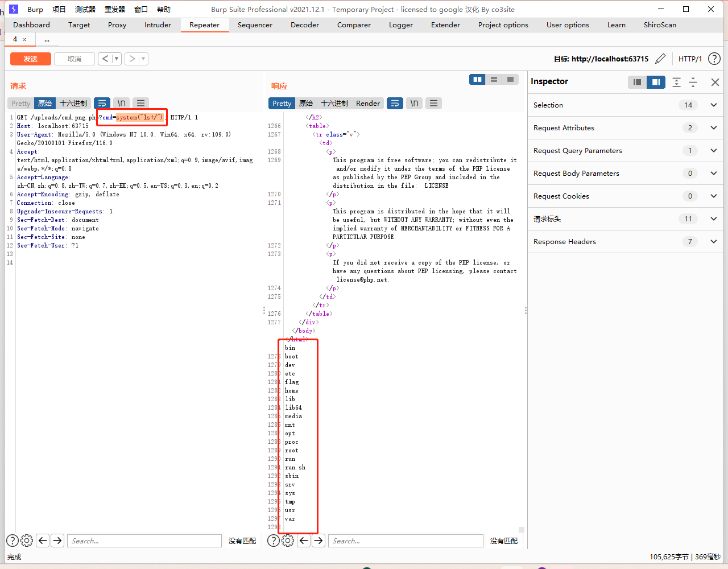Viewport: 728px width, 569px height.
Task: Close the Inspector panel
Action: [715, 82]
